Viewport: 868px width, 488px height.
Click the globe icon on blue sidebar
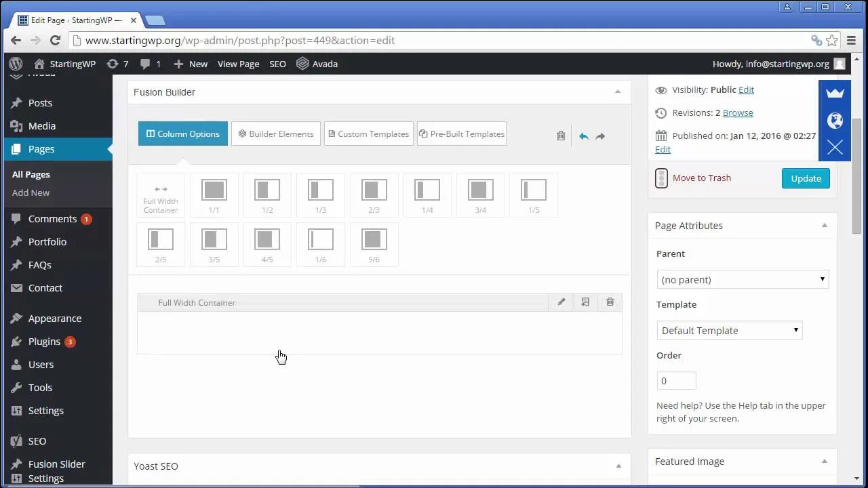(835, 121)
